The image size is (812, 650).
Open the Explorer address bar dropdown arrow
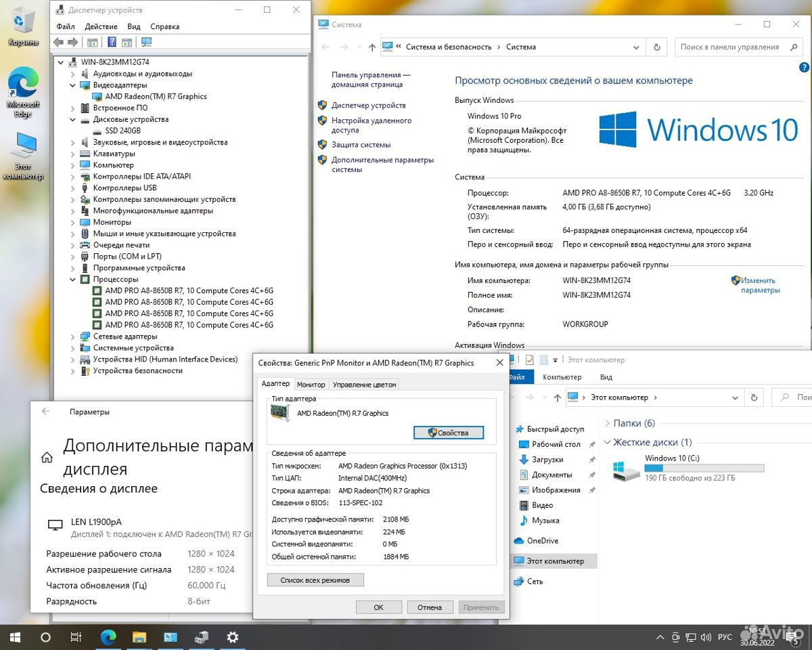click(x=735, y=397)
